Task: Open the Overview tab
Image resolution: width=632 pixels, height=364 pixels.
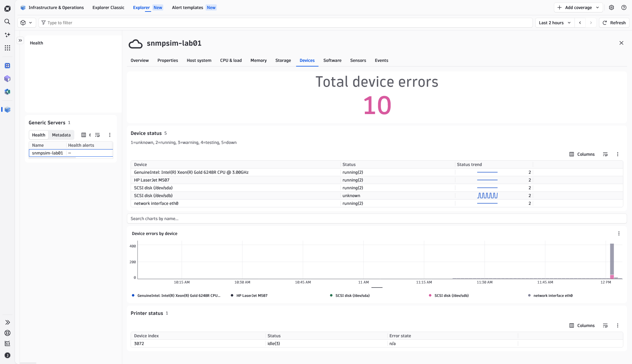Action: (140, 60)
